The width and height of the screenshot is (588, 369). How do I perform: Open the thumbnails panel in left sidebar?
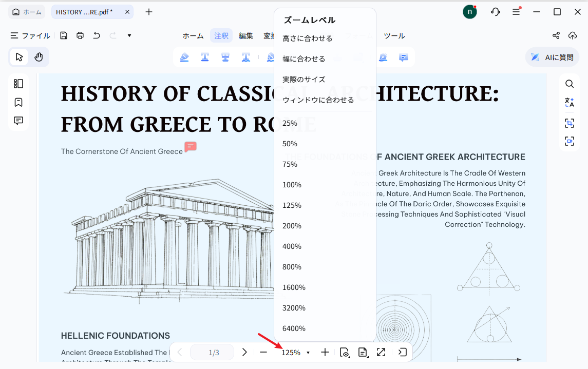tap(18, 84)
